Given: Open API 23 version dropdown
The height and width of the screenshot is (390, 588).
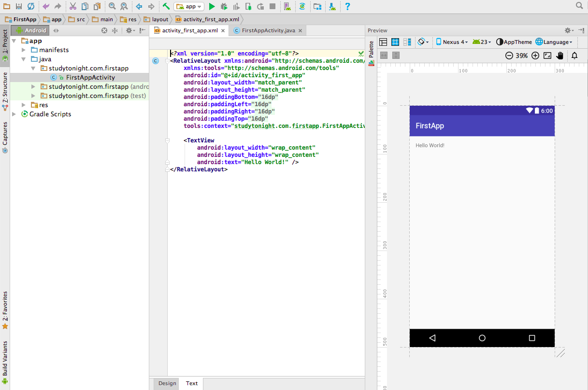Looking at the screenshot, I should point(482,42).
